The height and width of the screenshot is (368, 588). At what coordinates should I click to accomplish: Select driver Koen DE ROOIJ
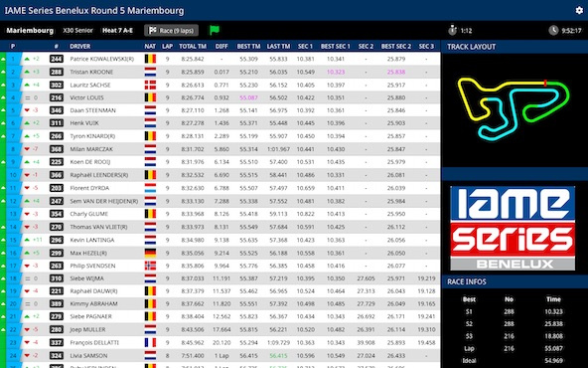(x=90, y=162)
